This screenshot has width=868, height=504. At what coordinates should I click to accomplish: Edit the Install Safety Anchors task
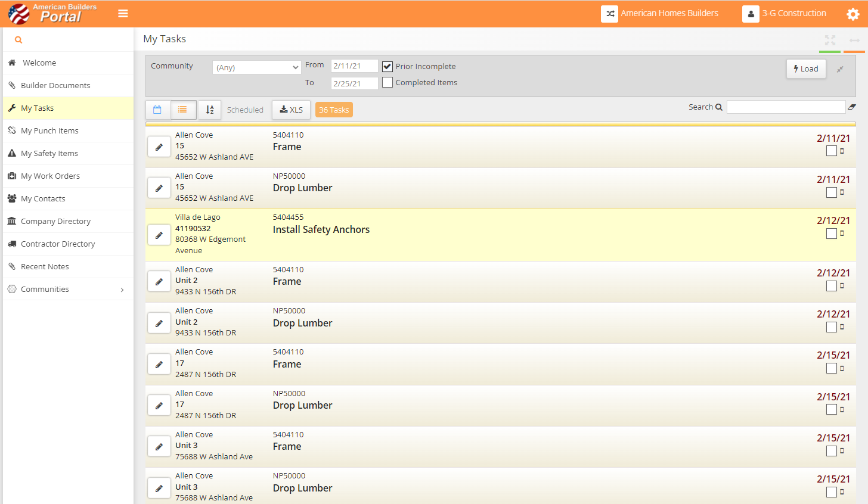point(159,235)
